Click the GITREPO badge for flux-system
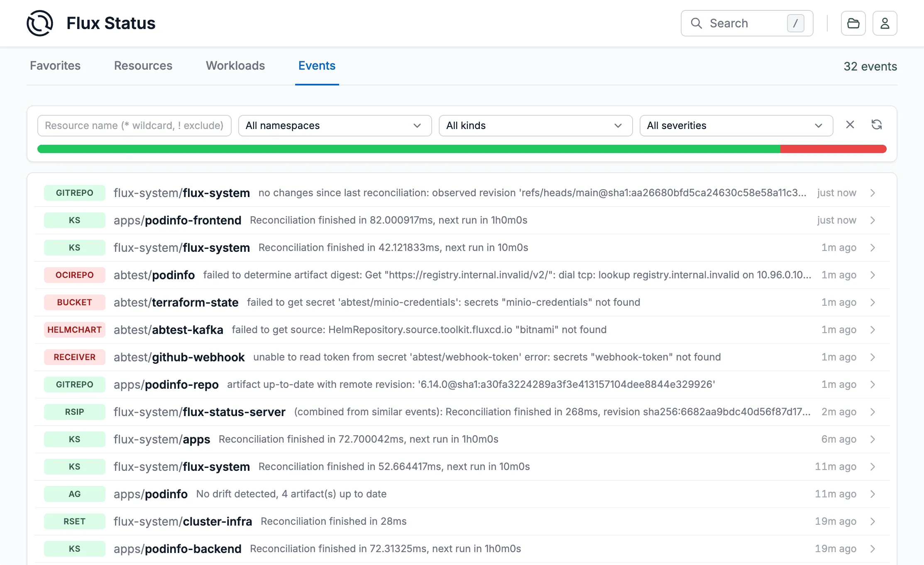 75,193
